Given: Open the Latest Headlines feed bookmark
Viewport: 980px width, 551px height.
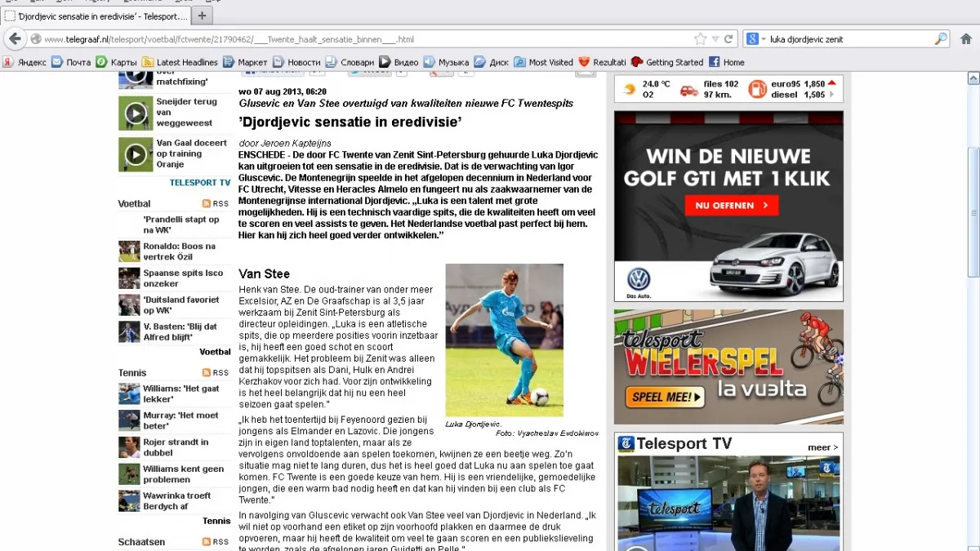Looking at the screenshot, I should coord(180,62).
